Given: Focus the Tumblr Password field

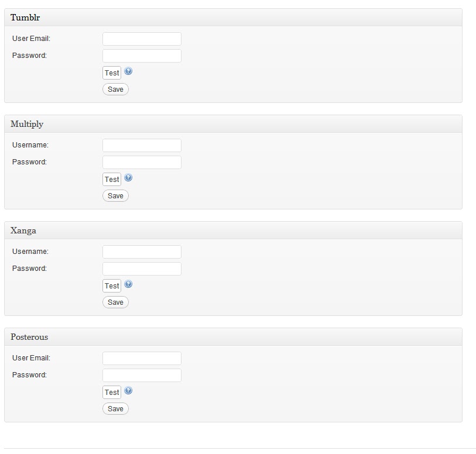Looking at the screenshot, I should [142, 56].
